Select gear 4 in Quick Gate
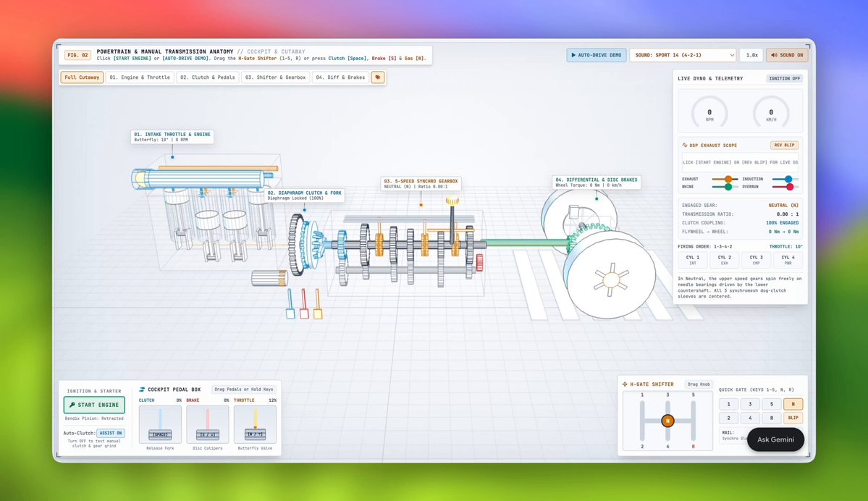The height and width of the screenshot is (501, 868). tap(750, 418)
